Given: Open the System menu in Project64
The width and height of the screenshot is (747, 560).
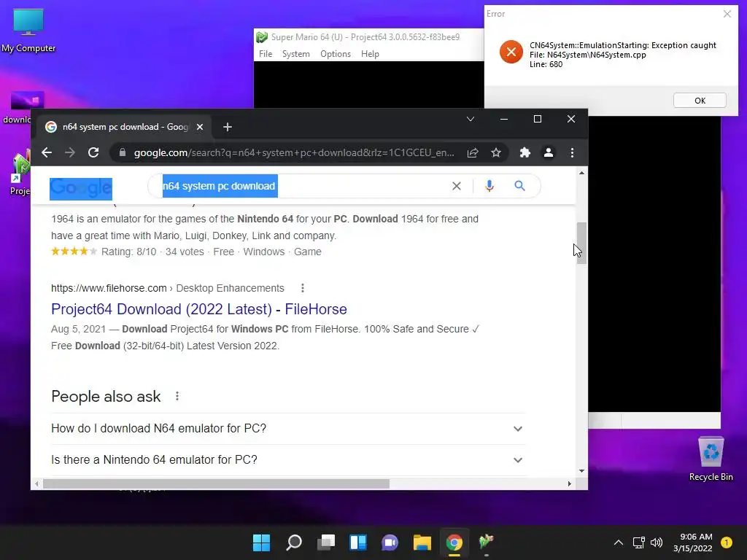Looking at the screenshot, I should [296, 54].
